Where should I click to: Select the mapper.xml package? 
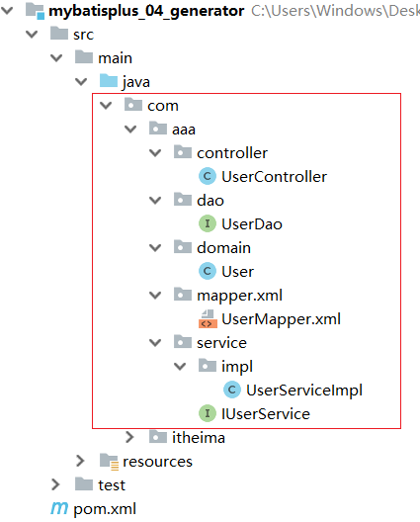pyautogui.click(x=239, y=296)
